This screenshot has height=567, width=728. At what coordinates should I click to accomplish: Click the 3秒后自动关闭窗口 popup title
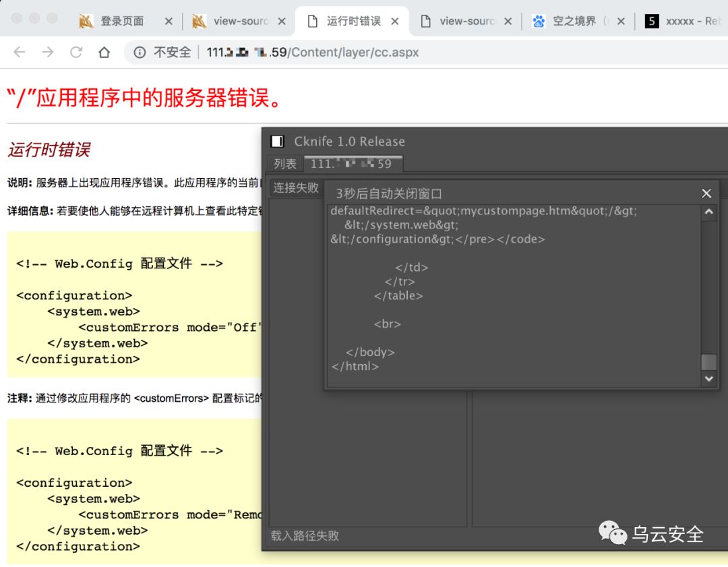point(389,193)
